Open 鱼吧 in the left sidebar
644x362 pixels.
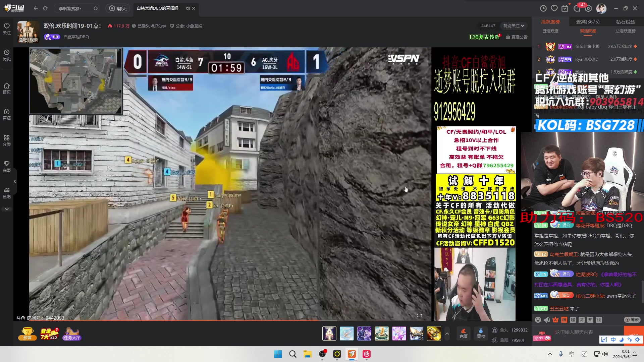[x=7, y=193]
